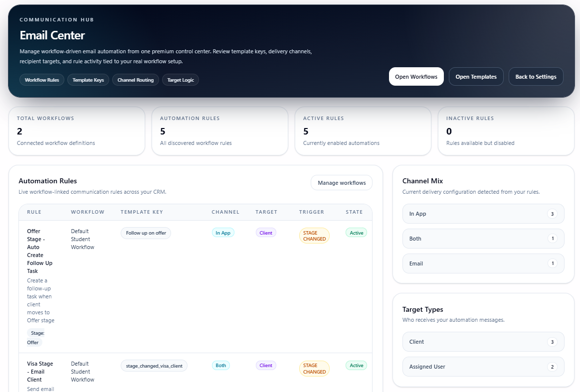Click the Channel Mix heading
580x392 pixels.
(x=422, y=181)
